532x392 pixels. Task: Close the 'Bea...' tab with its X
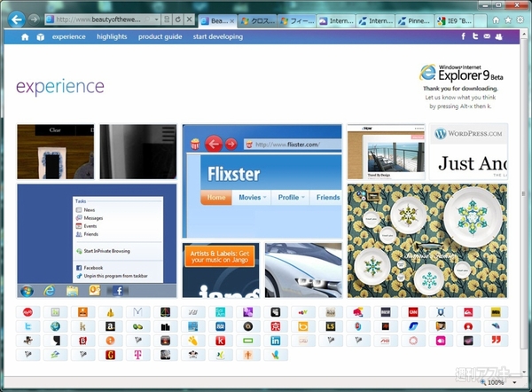[232, 21]
